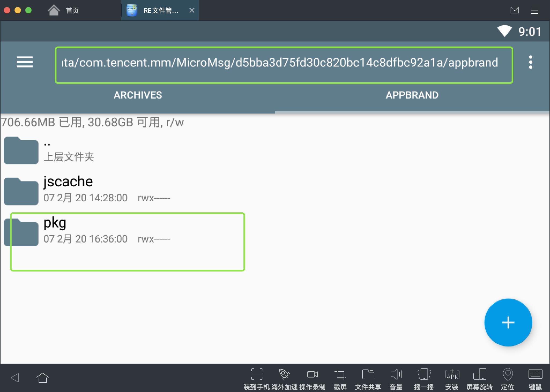
Task: Tap the blue plus floating button
Action: coord(508,322)
